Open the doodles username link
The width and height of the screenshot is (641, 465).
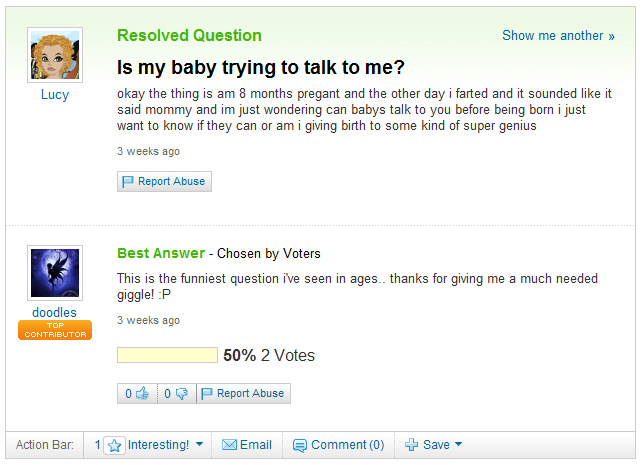pos(54,312)
